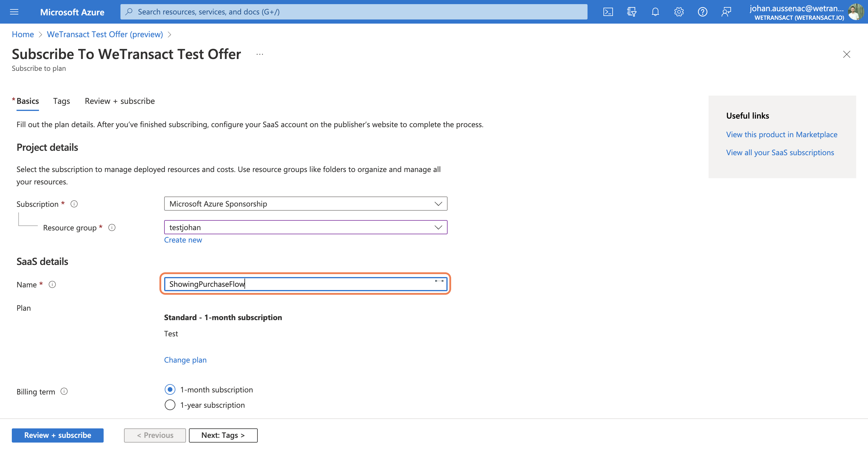The width and height of the screenshot is (868, 452).
Task: Show notifications bell
Action: click(x=655, y=12)
